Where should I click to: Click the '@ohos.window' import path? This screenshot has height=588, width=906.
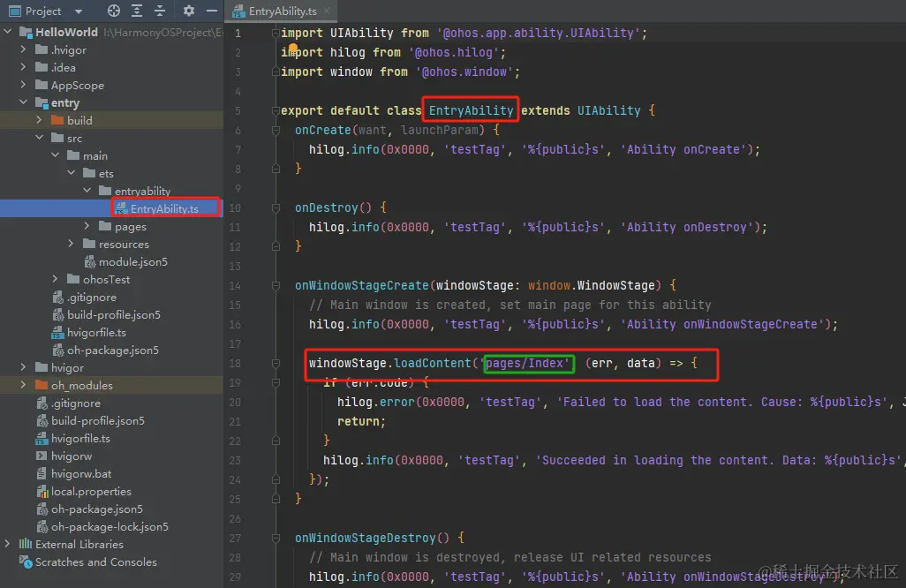pos(464,72)
